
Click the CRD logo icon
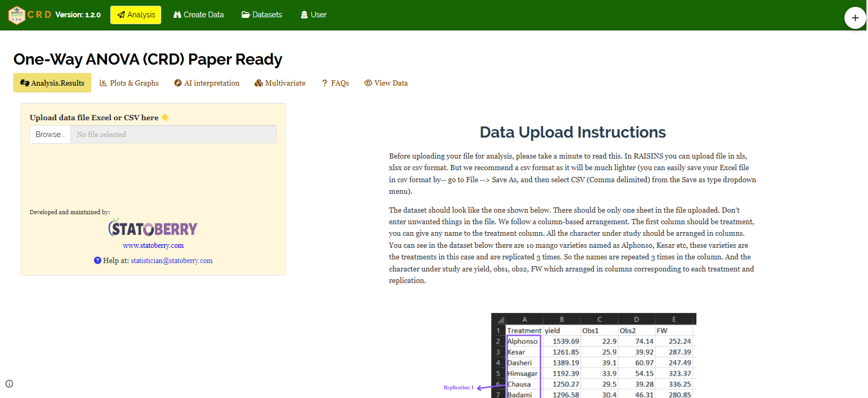point(17,15)
